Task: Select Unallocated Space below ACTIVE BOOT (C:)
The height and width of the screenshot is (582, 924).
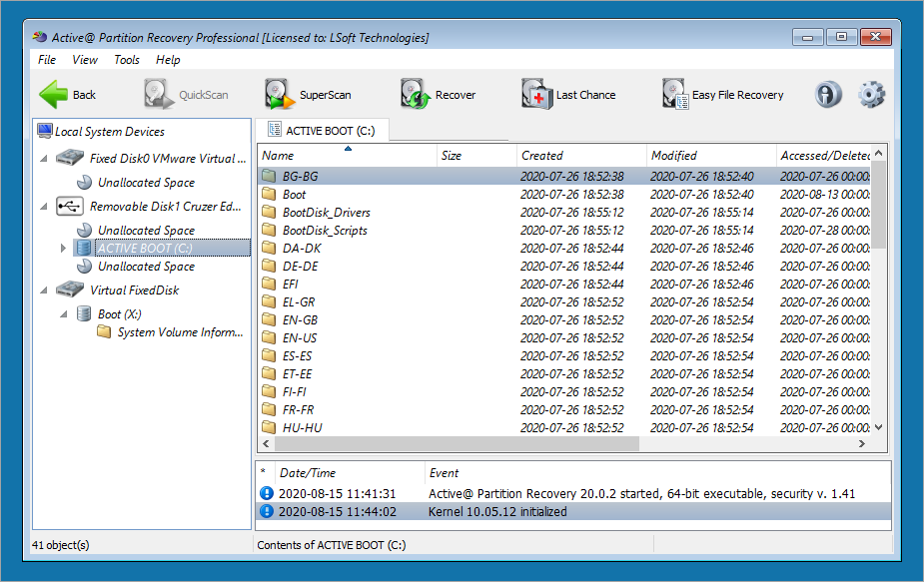Action: [x=146, y=267]
